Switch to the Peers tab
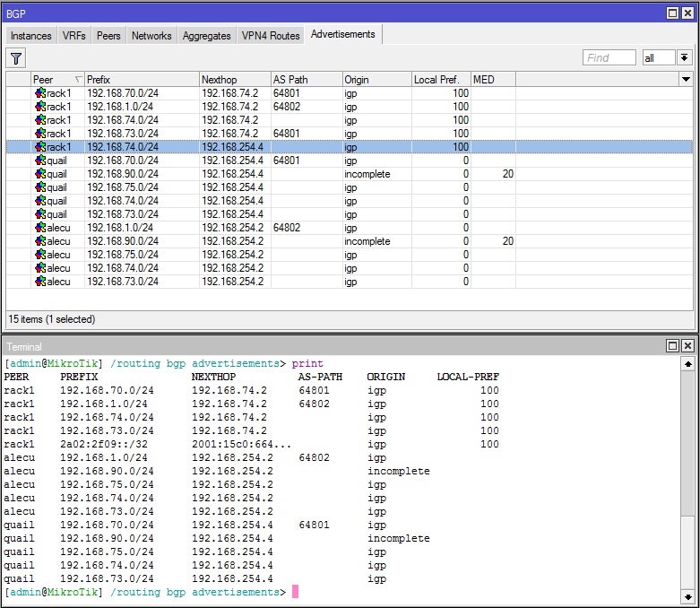 (108, 36)
